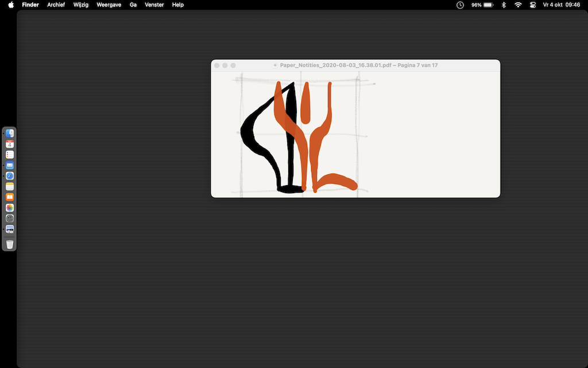
Task: Show battery status at 96%
Action: 482,5
